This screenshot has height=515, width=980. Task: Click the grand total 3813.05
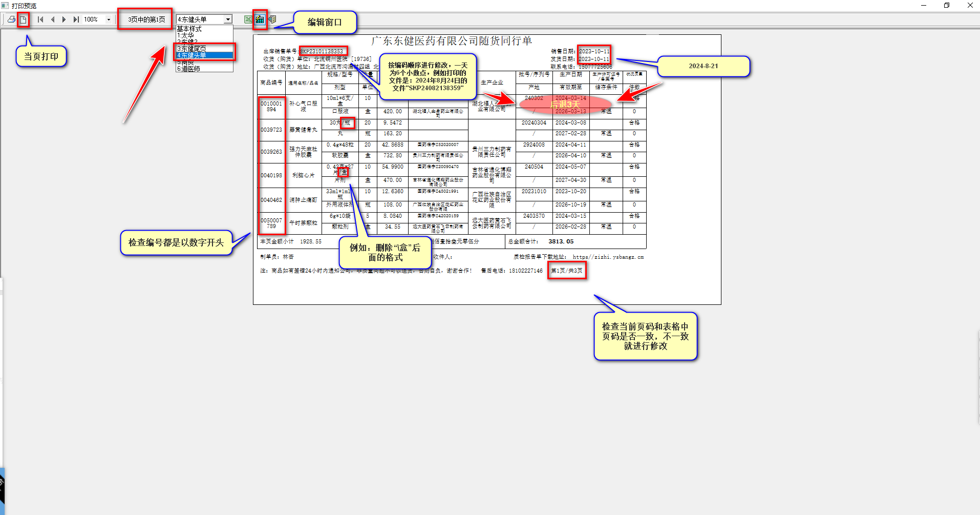tap(561, 241)
